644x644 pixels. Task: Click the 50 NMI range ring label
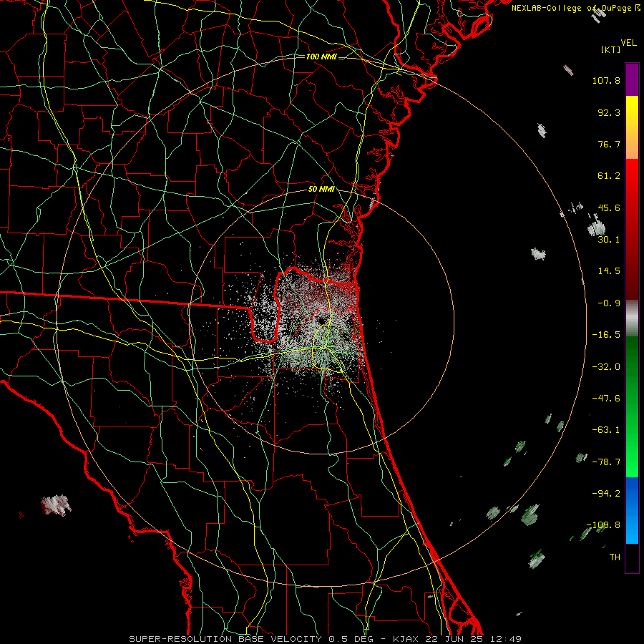(321, 190)
